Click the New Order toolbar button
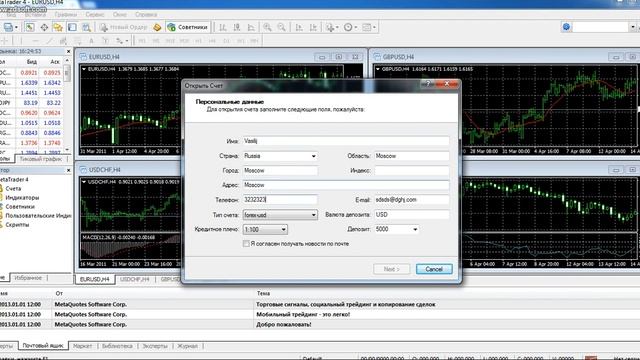 (x=123, y=27)
